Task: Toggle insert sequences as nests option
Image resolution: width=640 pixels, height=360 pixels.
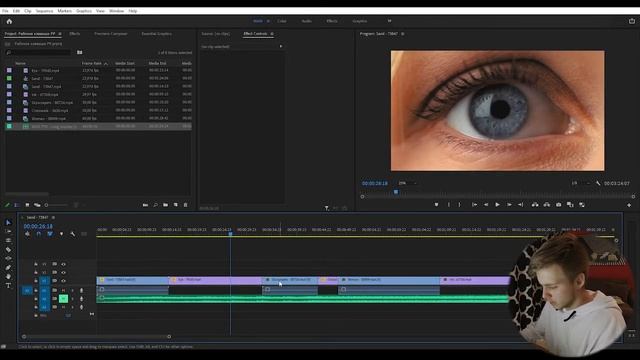Action: 27,234
